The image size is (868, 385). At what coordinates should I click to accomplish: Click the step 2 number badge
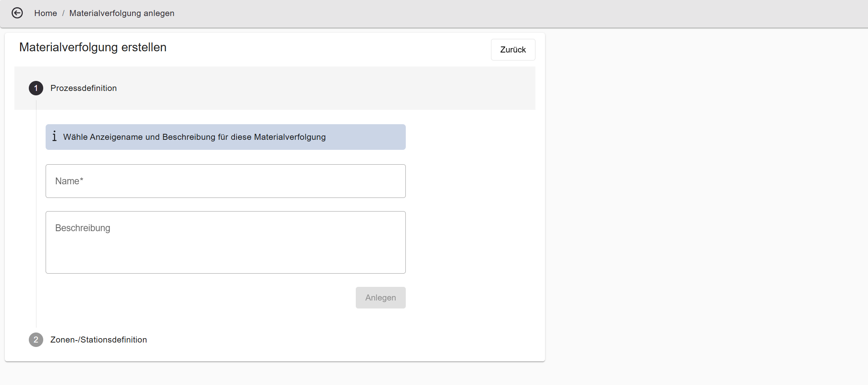coord(36,340)
